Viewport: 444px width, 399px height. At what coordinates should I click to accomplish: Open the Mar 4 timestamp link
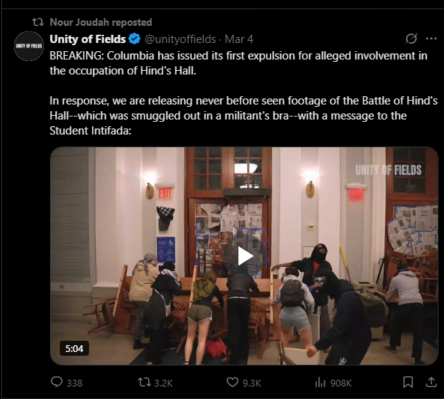pos(239,39)
